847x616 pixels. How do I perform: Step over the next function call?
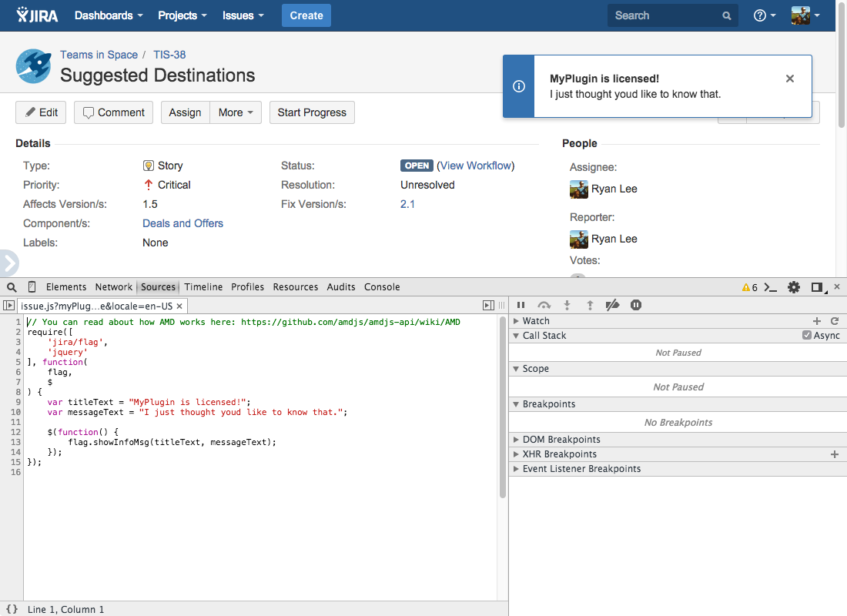(544, 305)
